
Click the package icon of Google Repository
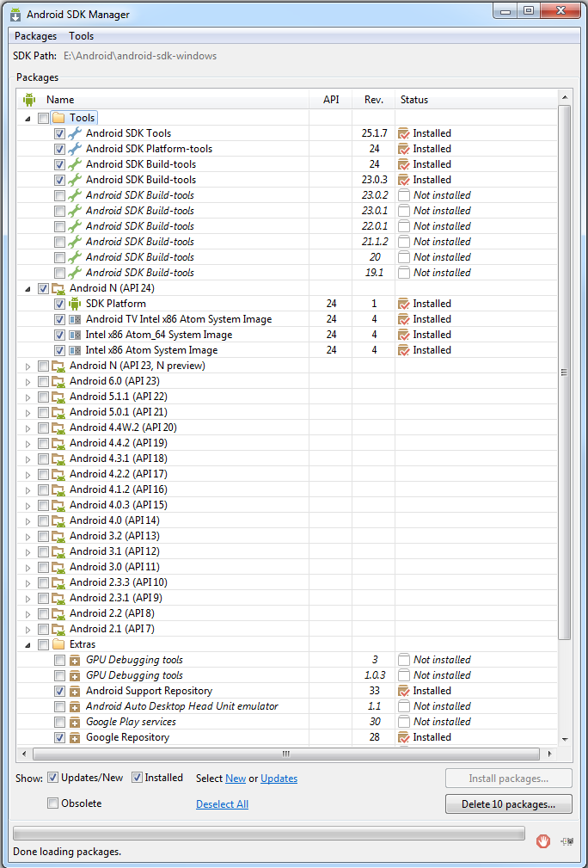[75, 737]
